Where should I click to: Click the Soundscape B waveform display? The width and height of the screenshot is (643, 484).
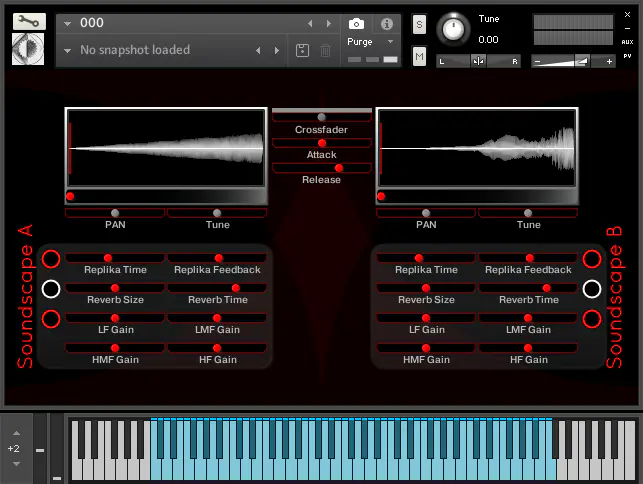tap(477, 148)
